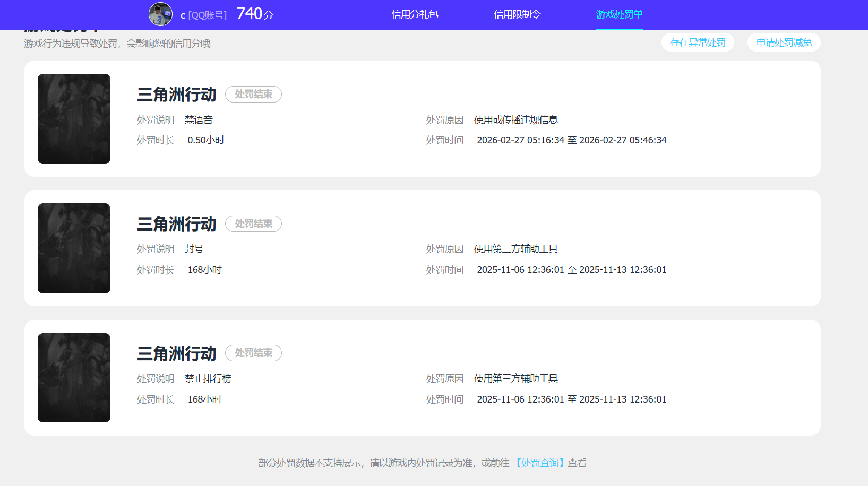The image size is (868, 486).
Task: Click the QQ账号 account label
Action: pyautogui.click(x=206, y=15)
